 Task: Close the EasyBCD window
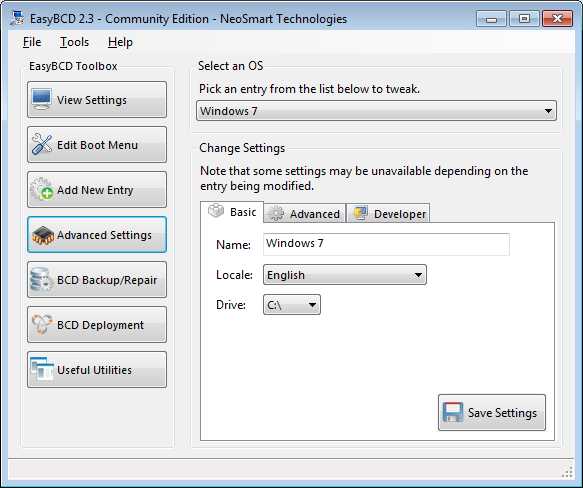(557, 19)
